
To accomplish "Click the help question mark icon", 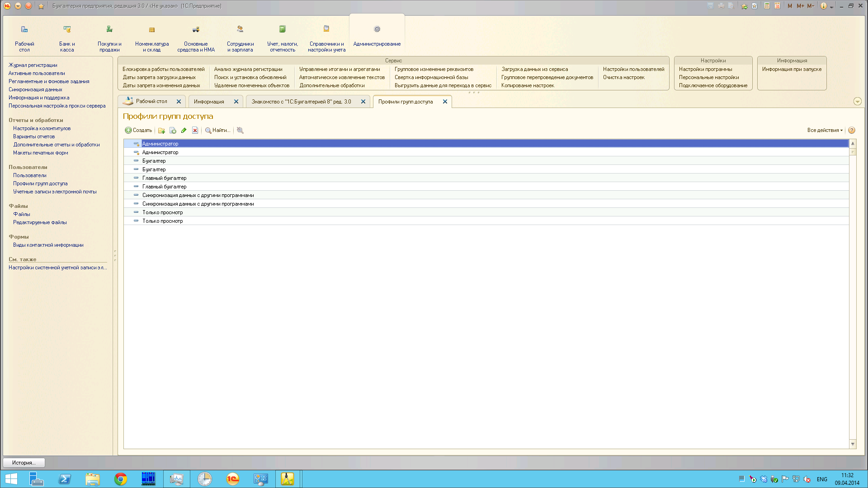I will pos(852,131).
